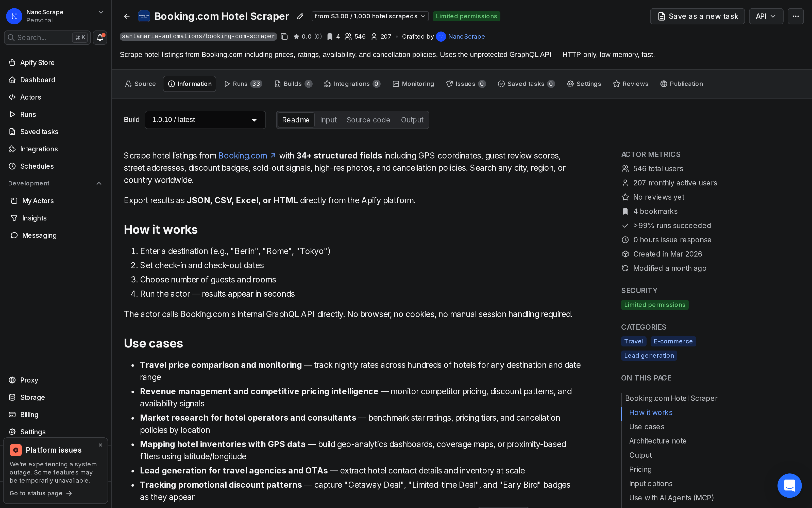Go to status page link

pos(41,493)
